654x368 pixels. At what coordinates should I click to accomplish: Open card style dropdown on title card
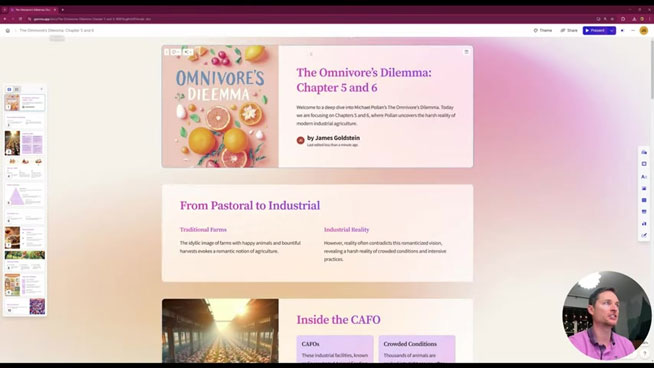click(188, 52)
